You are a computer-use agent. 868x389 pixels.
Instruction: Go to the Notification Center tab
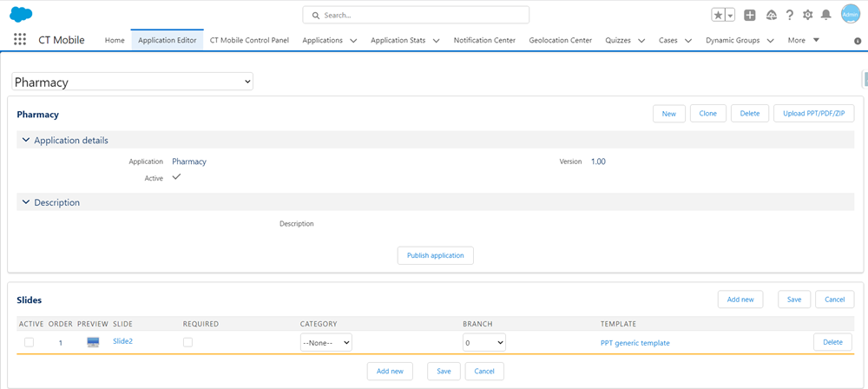pyautogui.click(x=484, y=40)
